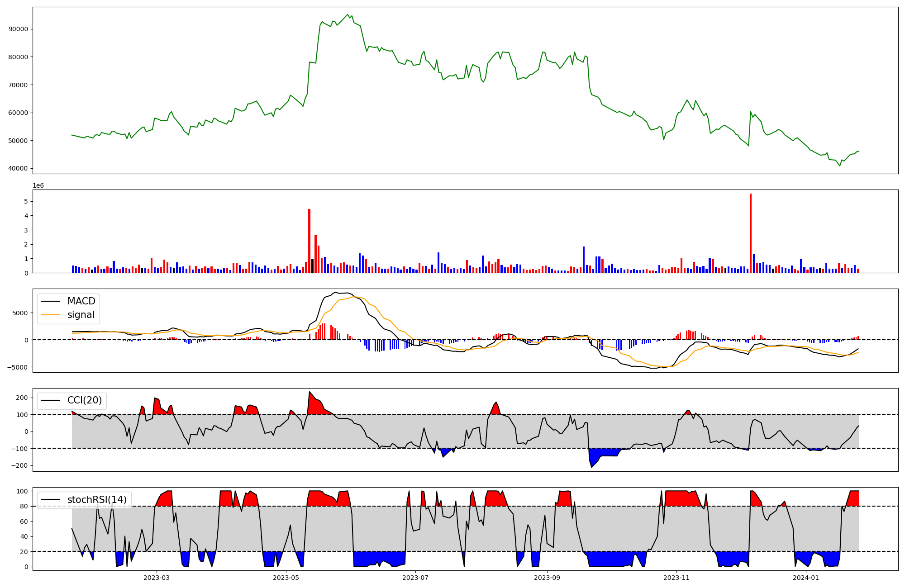Click the CCI(20) legend entry
Image resolution: width=905 pixels, height=588 pixels.
click(85, 400)
